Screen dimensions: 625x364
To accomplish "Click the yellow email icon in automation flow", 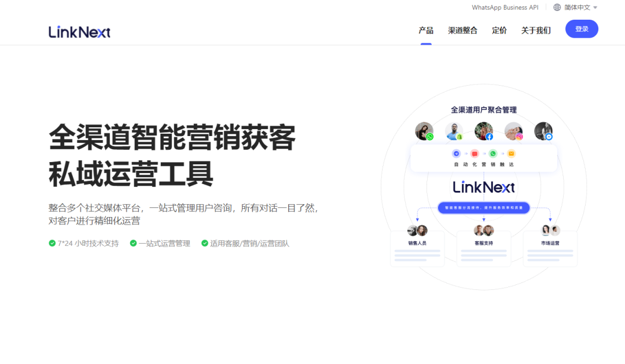I will tap(512, 153).
